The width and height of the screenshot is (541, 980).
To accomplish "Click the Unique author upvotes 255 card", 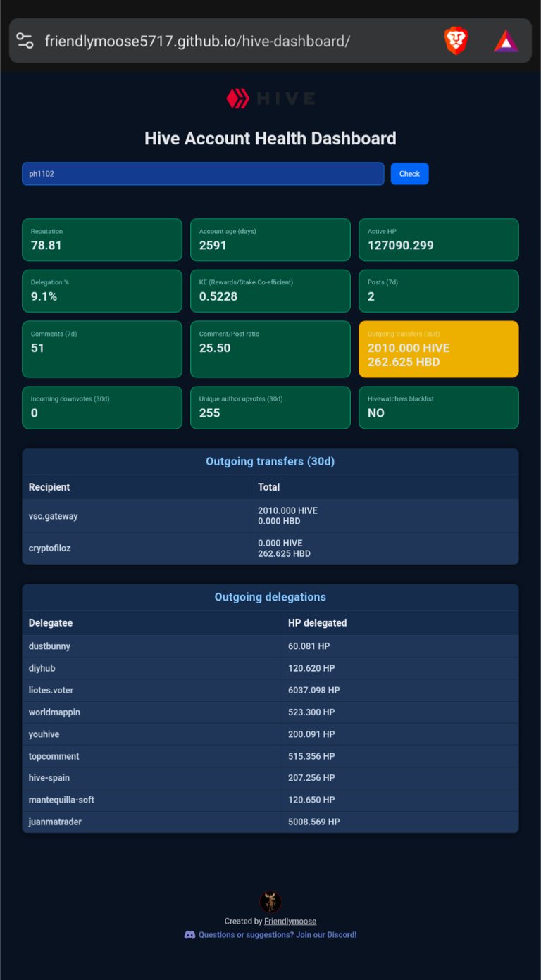I will (270, 408).
